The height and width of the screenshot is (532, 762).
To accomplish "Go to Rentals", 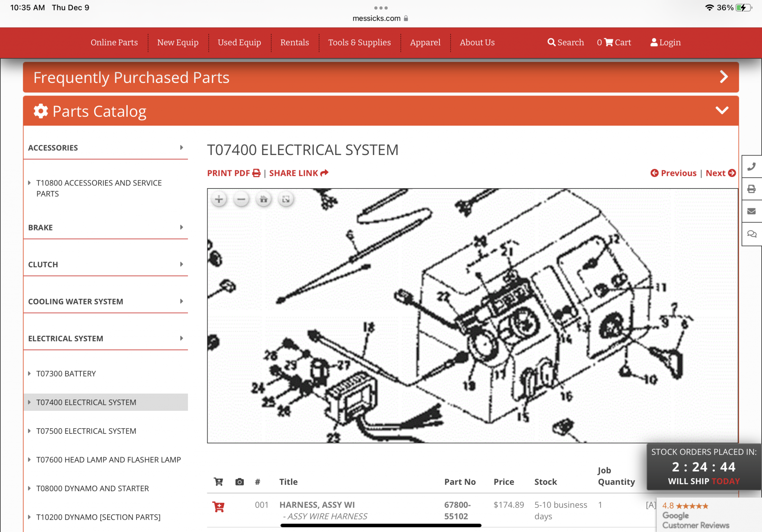I will (x=295, y=42).
